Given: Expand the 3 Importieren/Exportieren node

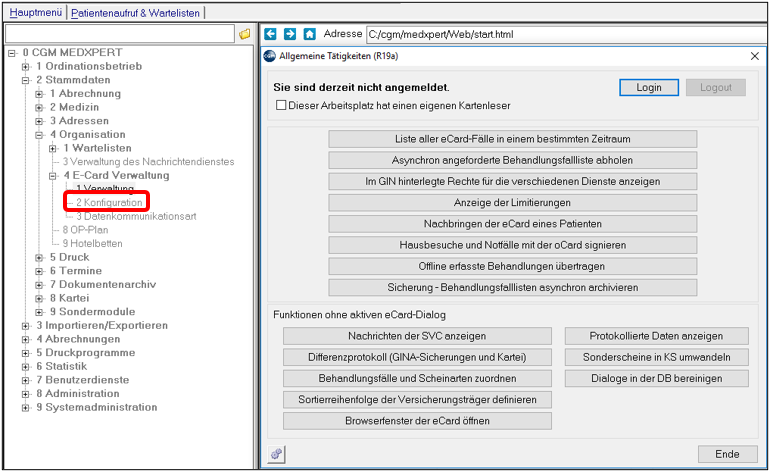Looking at the screenshot, I should pos(26,326).
